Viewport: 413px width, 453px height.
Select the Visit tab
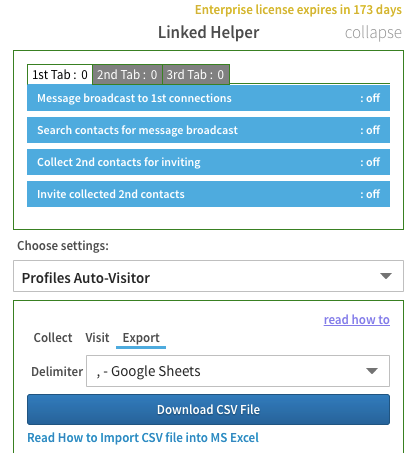click(x=97, y=338)
